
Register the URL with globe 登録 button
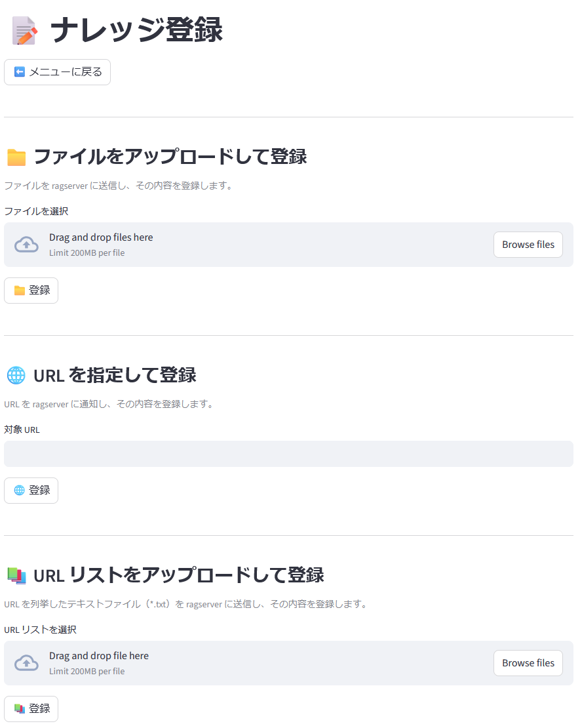pos(31,491)
